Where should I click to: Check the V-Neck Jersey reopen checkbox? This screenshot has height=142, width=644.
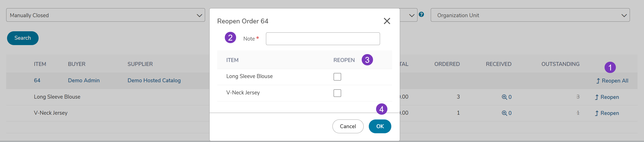337,93
